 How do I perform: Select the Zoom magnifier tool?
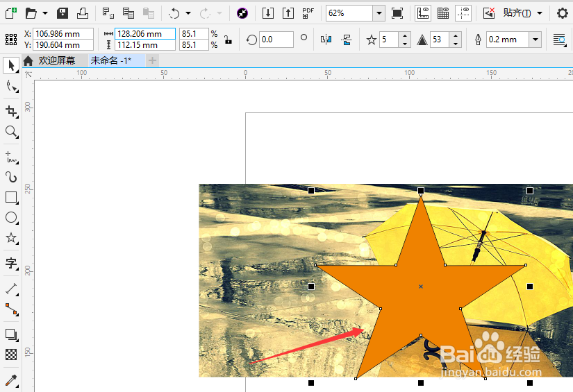point(11,132)
